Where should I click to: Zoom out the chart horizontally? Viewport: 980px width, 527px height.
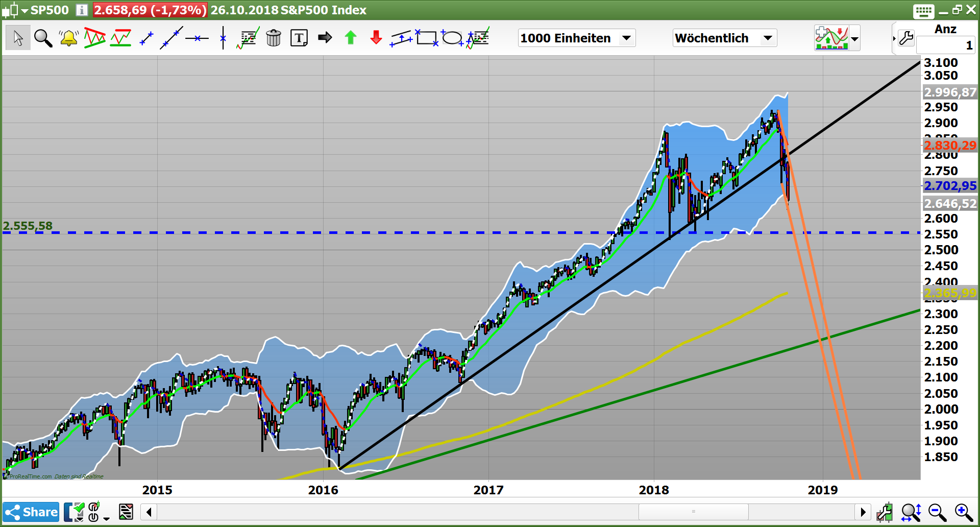coord(937,512)
